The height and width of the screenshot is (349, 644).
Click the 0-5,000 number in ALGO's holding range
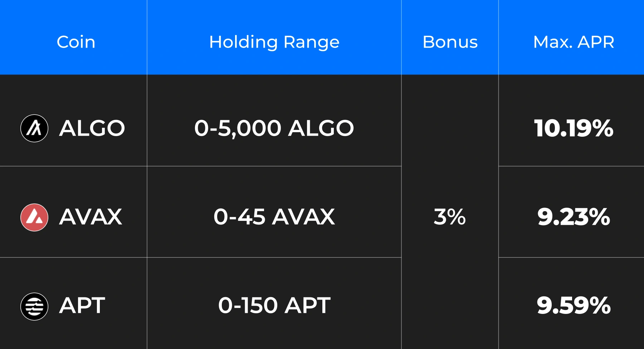(x=238, y=128)
